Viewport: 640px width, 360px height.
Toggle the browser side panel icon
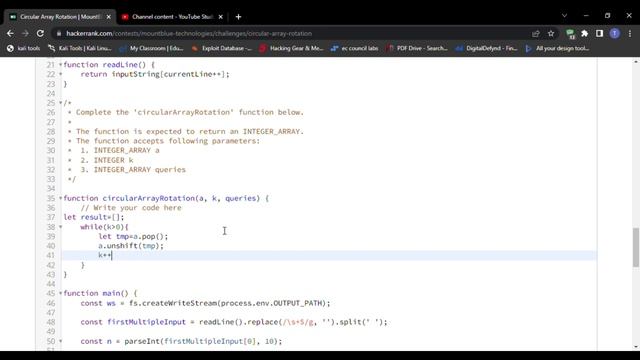tap(599, 33)
